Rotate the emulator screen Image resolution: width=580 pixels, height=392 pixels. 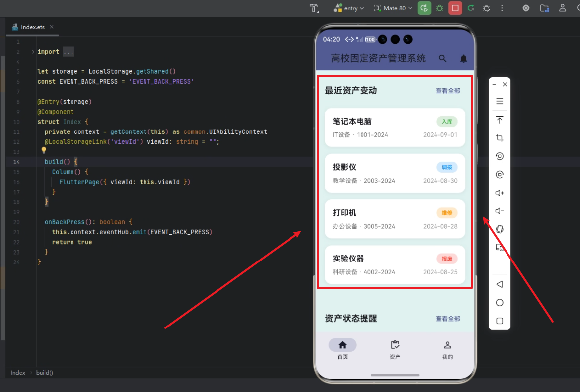(499, 229)
